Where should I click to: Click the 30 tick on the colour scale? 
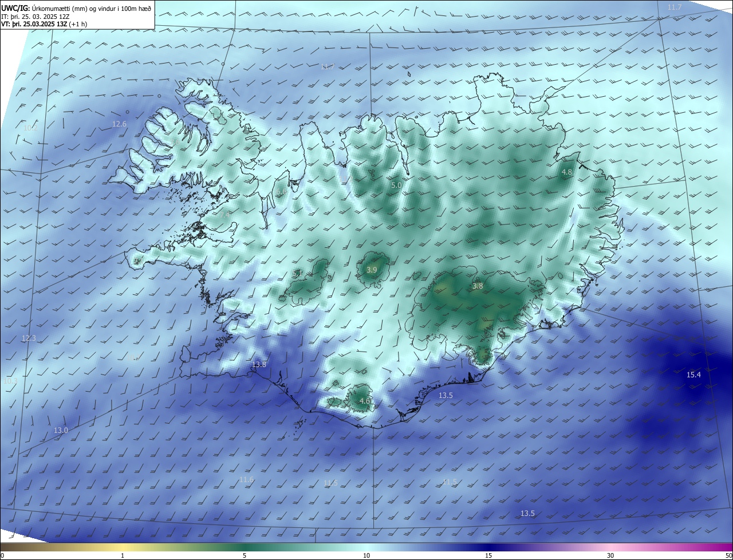[610, 556]
